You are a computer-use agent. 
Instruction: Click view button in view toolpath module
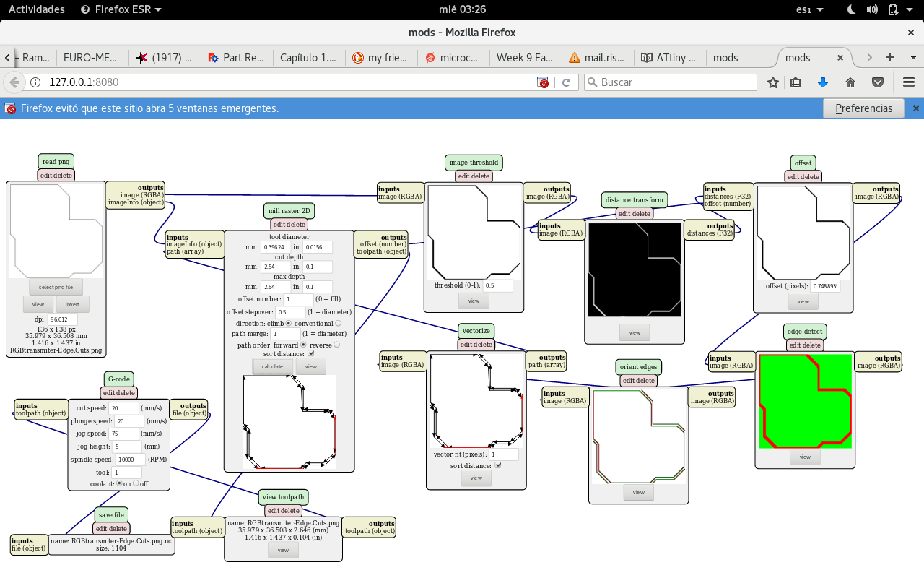pos(283,550)
